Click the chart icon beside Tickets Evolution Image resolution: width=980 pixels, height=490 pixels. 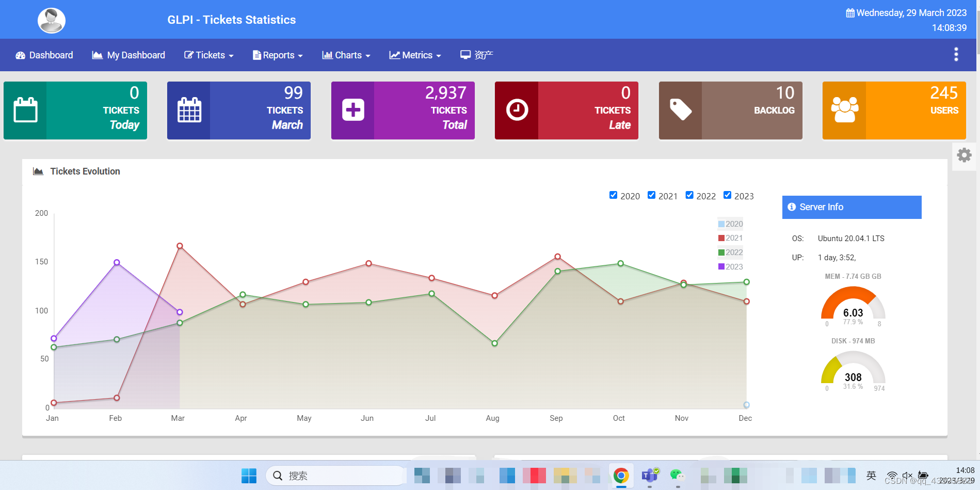pos(38,170)
